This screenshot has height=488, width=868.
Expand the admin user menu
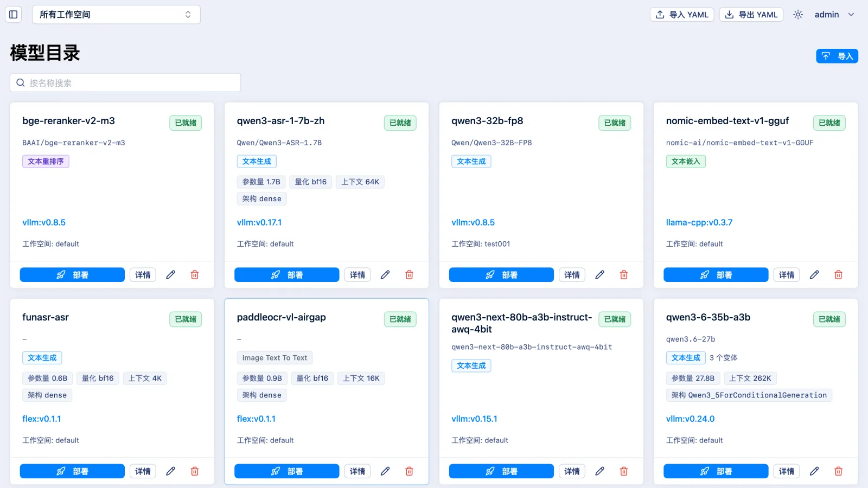point(834,15)
